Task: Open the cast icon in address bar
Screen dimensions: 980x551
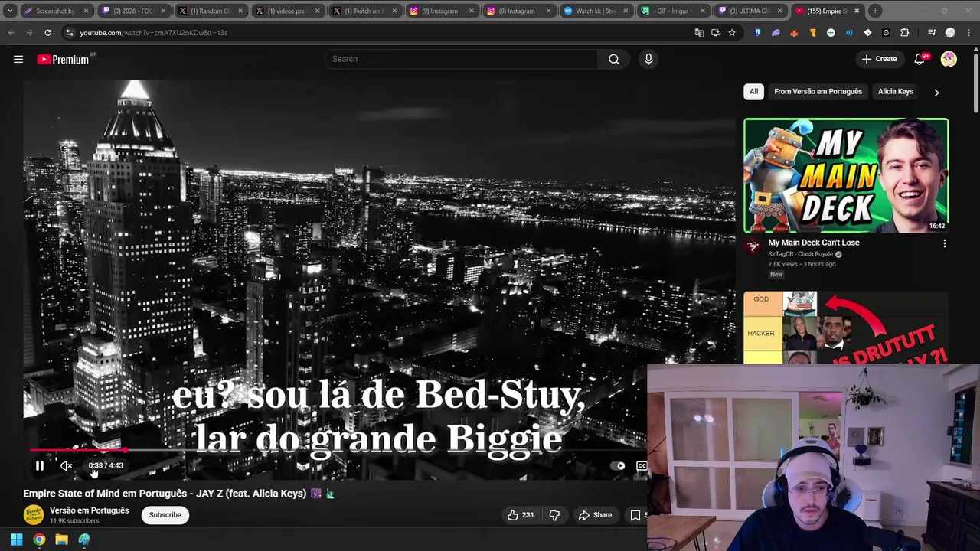Action: point(715,33)
